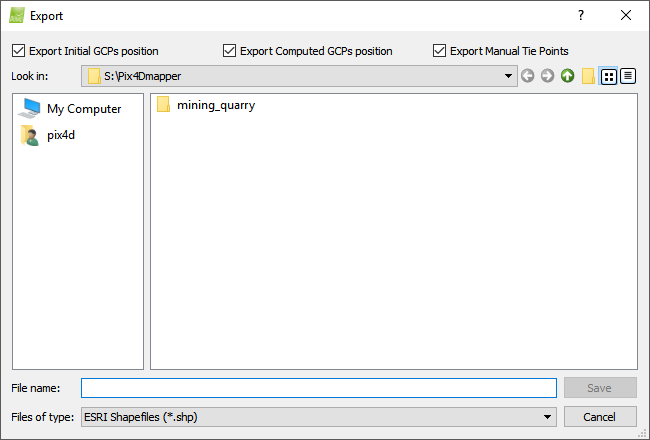Click the Pix4D icon in title bar
The height and width of the screenshot is (440, 650).
tap(17, 15)
